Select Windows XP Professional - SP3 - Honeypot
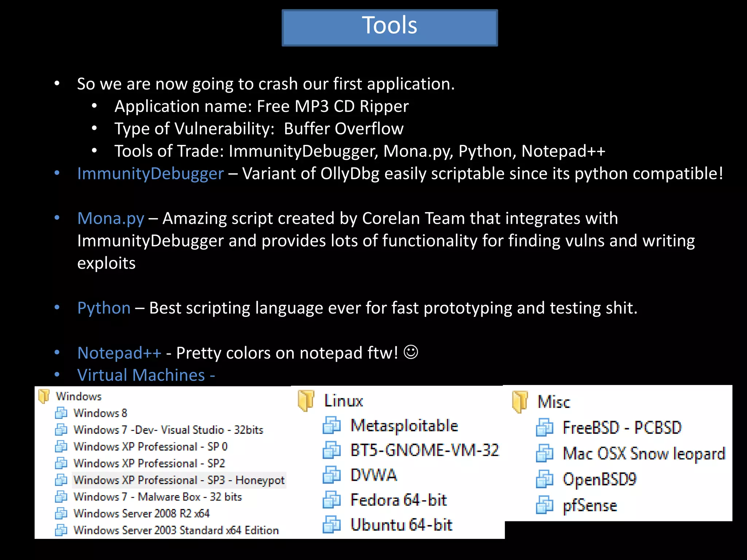 click(x=179, y=480)
